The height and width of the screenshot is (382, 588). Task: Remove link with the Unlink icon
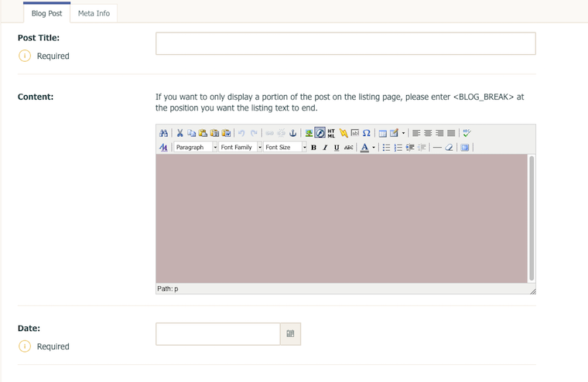pos(282,133)
